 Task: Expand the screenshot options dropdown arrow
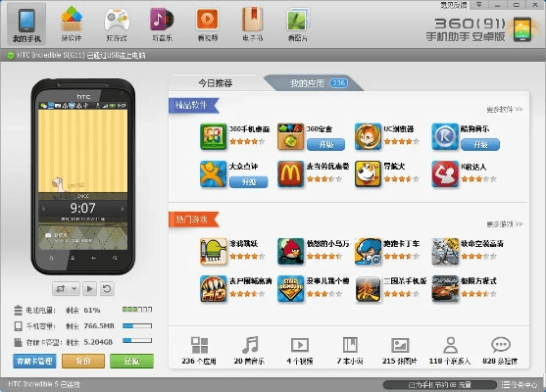74,288
